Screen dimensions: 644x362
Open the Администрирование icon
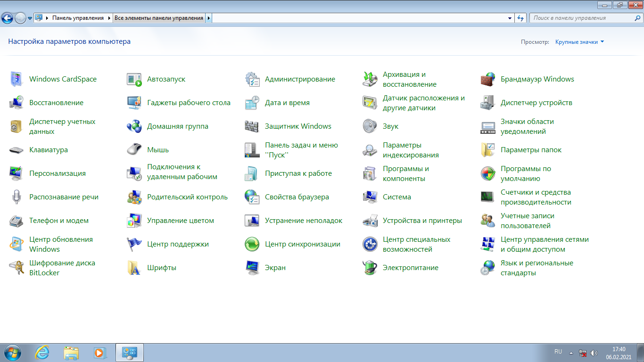(x=252, y=79)
